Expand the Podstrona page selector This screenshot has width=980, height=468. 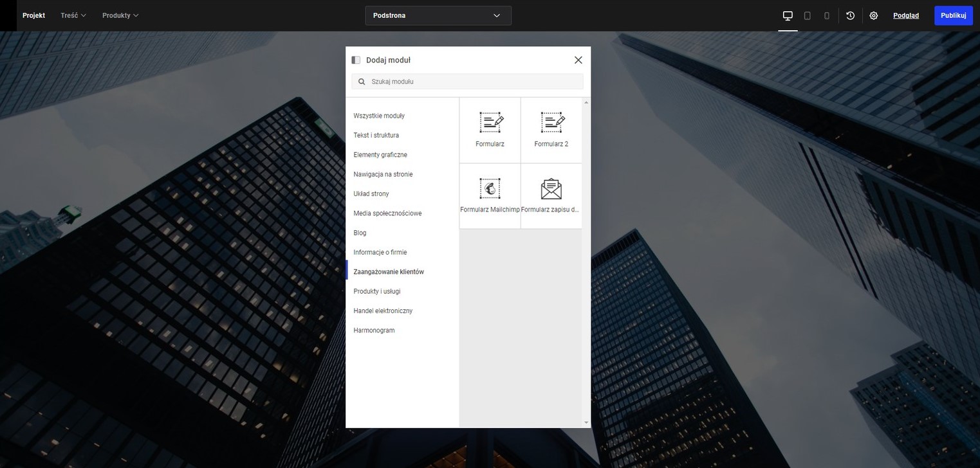coord(438,15)
